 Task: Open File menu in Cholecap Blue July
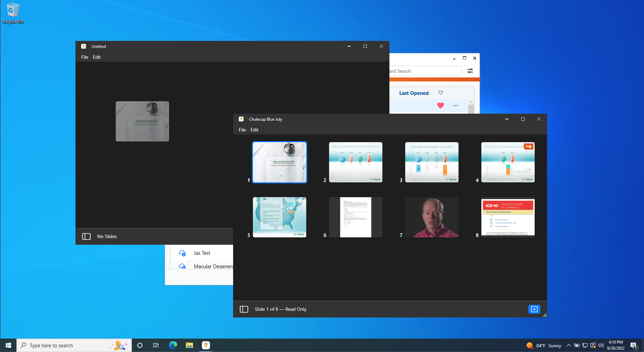[x=242, y=130]
